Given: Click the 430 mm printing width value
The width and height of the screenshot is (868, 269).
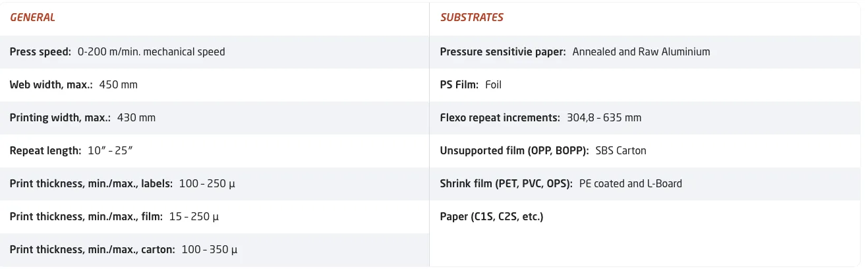Looking at the screenshot, I should [x=136, y=117].
